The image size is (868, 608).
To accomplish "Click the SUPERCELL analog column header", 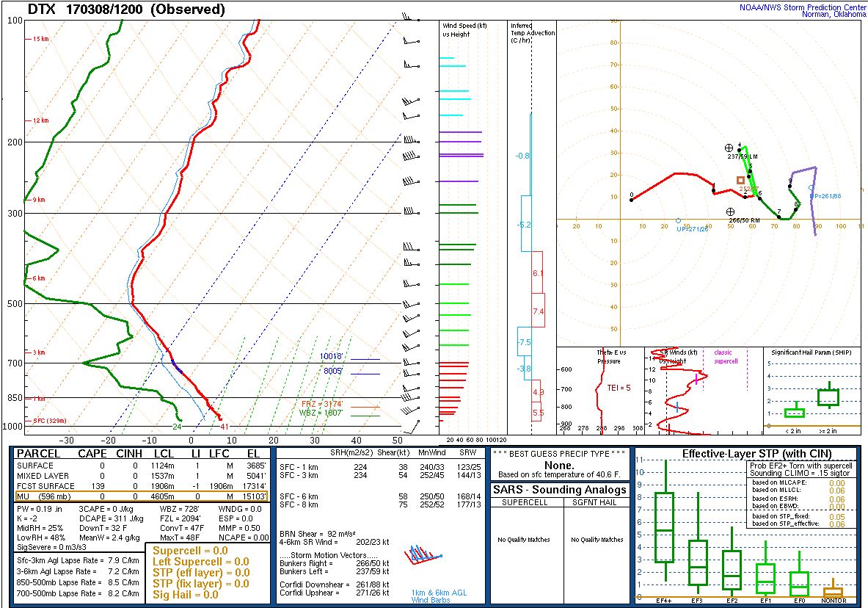I will 524,502.
